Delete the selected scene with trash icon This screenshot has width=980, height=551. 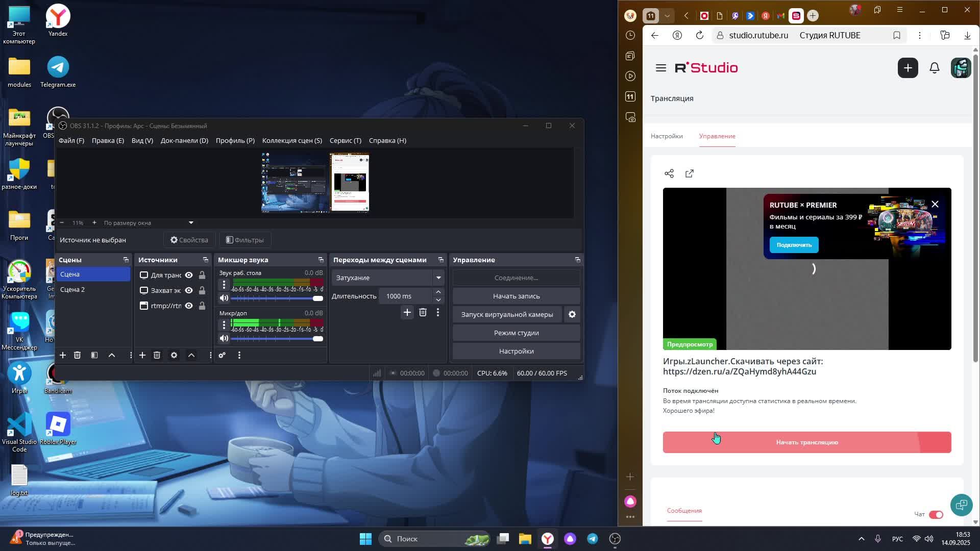pyautogui.click(x=77, y=355)
